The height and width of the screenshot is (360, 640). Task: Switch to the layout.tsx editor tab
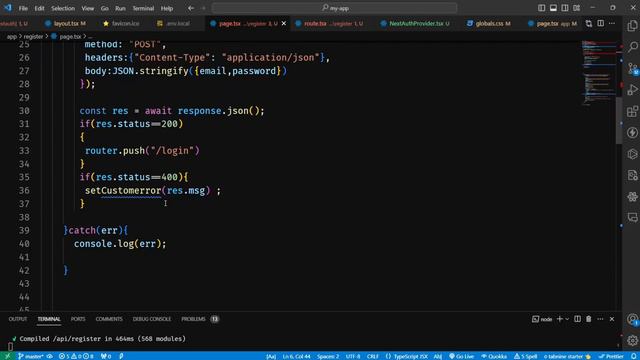[x=65, y=23]
